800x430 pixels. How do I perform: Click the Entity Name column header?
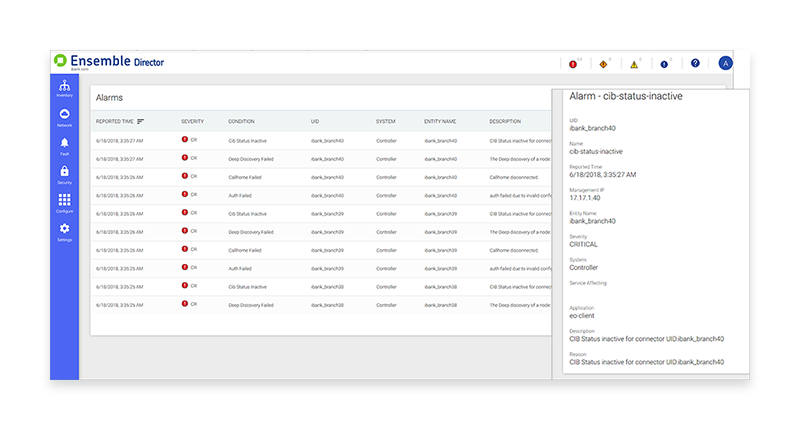coord(440,121)
